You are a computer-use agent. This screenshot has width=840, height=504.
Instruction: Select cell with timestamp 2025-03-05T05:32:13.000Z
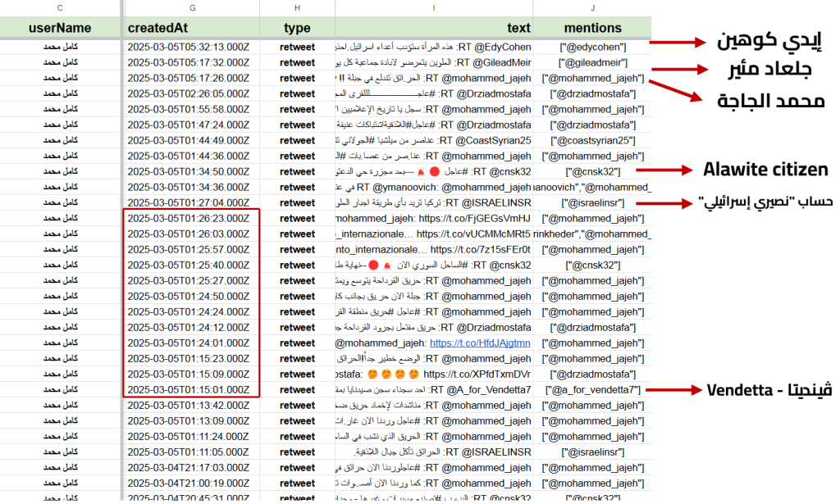[188, 47]
